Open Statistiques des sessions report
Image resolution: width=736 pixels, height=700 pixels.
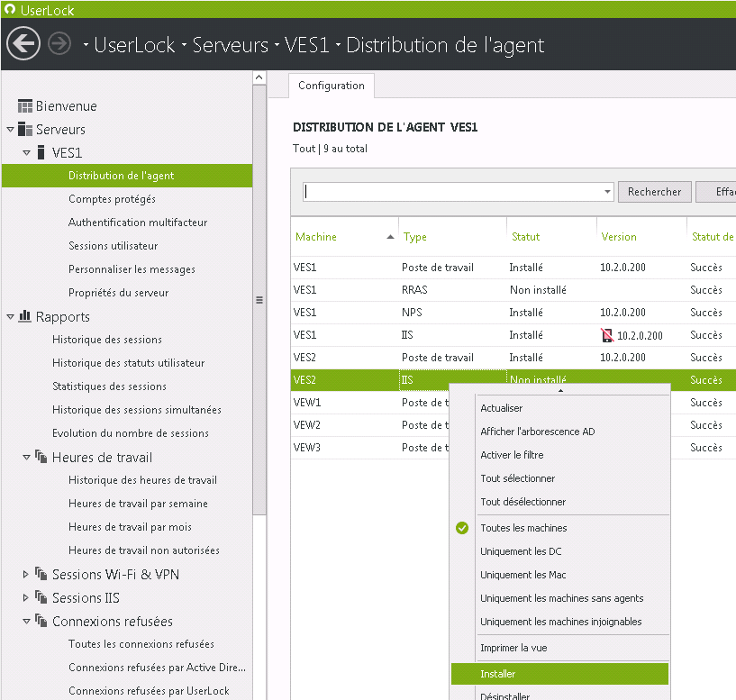109,386
